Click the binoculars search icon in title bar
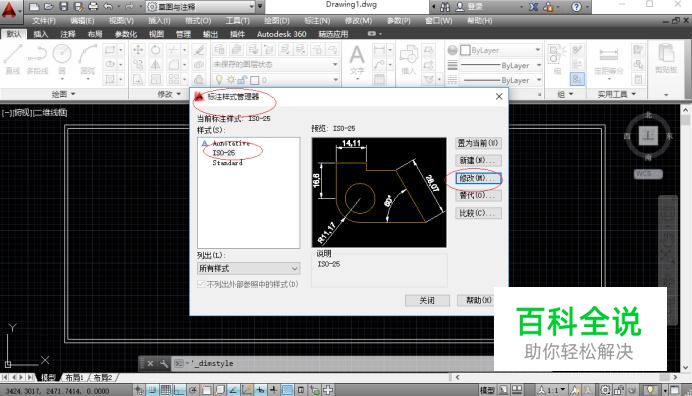692x396 pixels. pyautogui.click(x=444, y=7)
